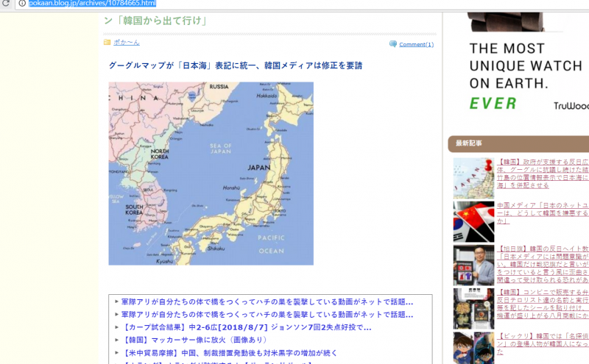Screen dimensions: 589x364
Task: Click the browser reload icon
Action: point(7,4)
